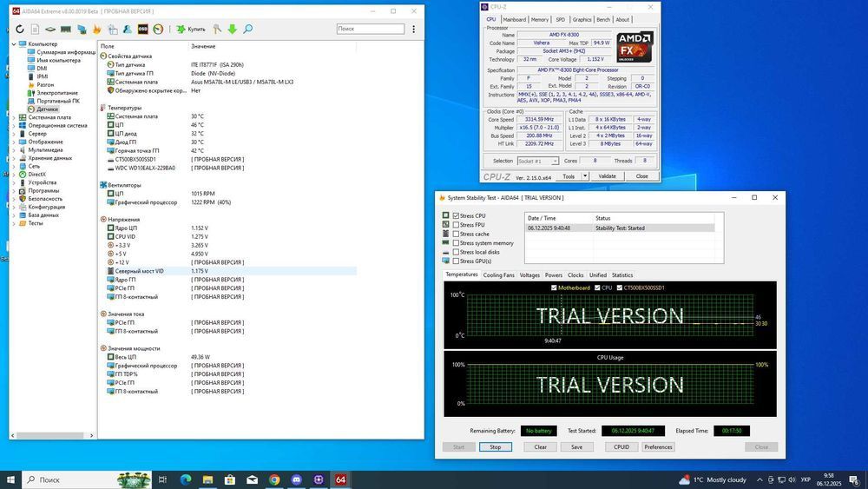Enable the Stress system memory checkbox
The width and height of the screenshot is (868, 489).
[457, 243]
